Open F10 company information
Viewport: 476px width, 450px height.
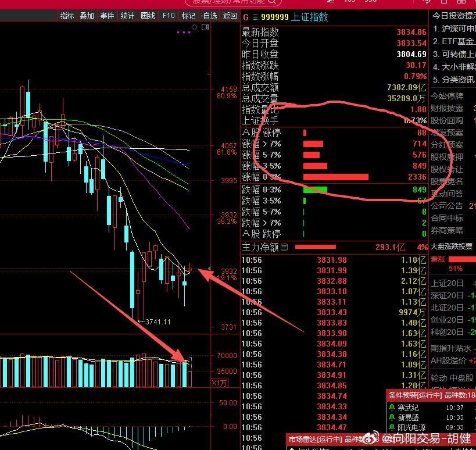[x=169, y=16]
